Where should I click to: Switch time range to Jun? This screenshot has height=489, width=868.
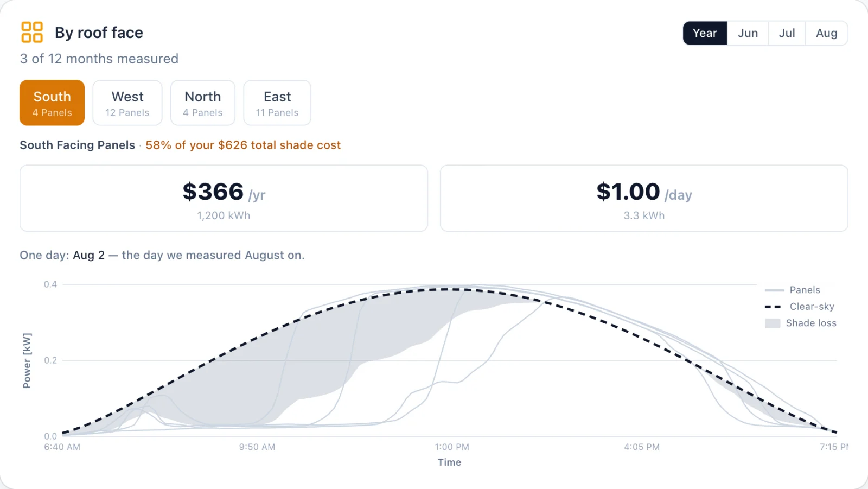click(x=748, y=33)
